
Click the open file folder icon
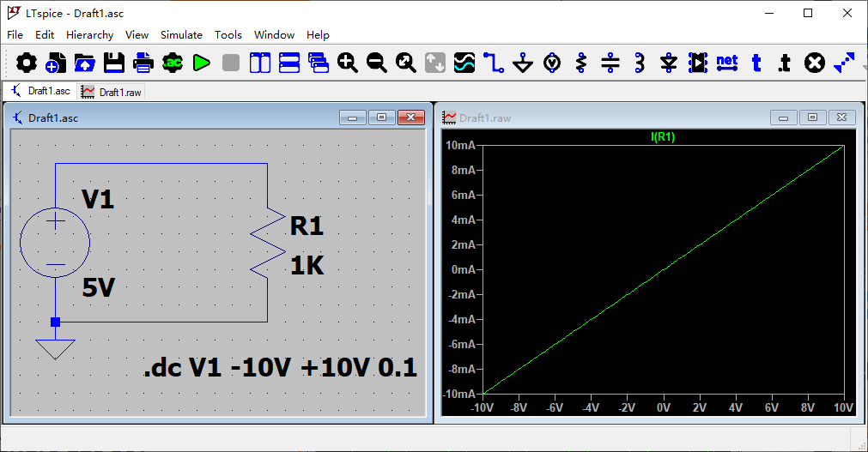point(85,63)
